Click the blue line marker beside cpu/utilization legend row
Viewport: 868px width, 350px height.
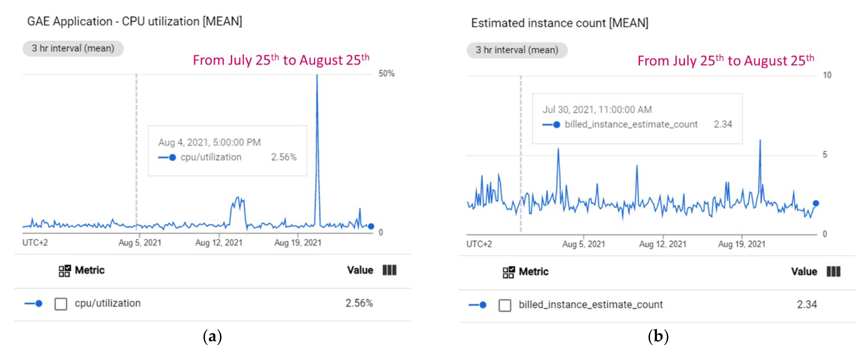point(34,304)
